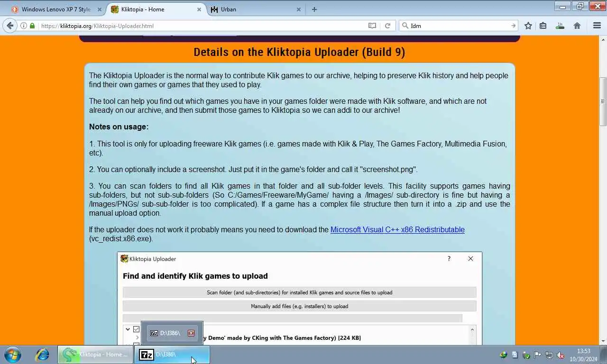Show the bookmarks list icon
This screenshot has height=364, width=607.
[543, 26]
